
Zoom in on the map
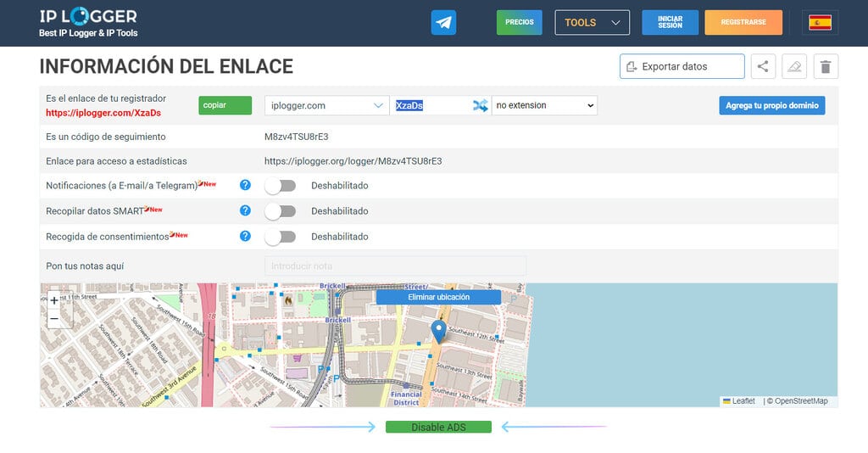click(54, 300)
